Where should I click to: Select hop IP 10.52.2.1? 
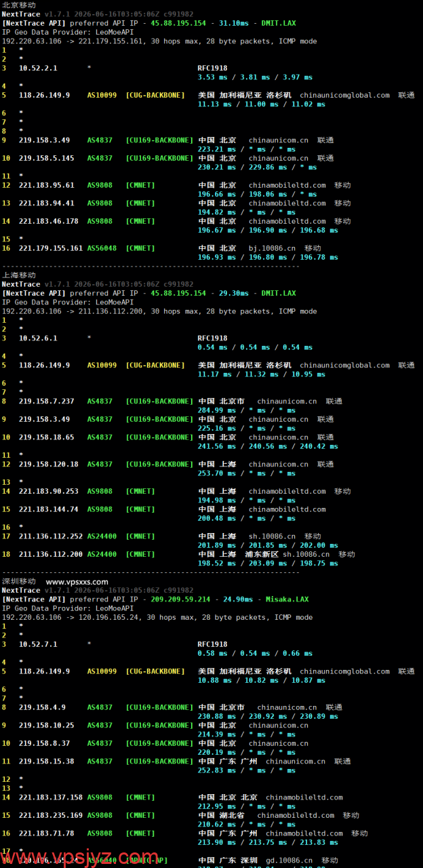(x=38, y=68)
